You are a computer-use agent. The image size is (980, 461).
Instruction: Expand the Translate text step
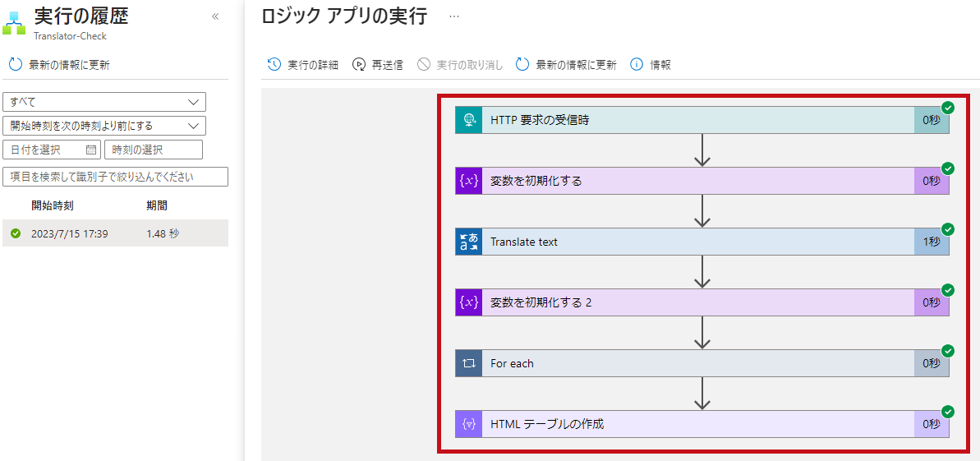pyautogui.click(x=702, y=242)
